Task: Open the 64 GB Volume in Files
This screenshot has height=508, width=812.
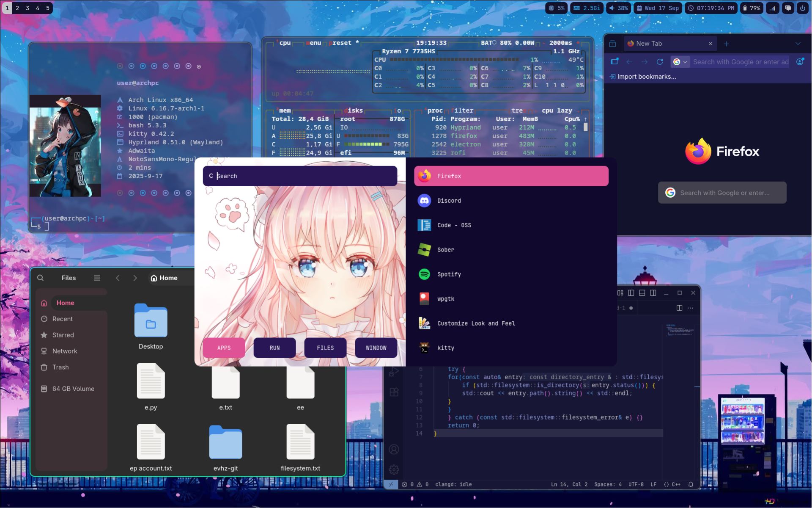Action: pos(71,389)
